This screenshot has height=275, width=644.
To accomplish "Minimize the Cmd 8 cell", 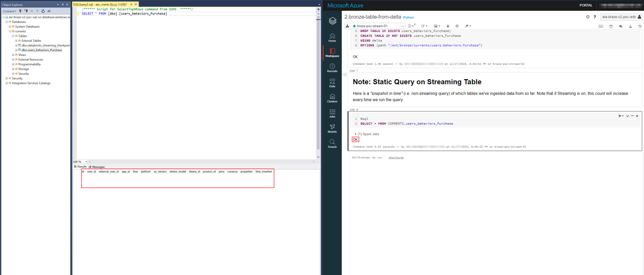I will 632,116.
